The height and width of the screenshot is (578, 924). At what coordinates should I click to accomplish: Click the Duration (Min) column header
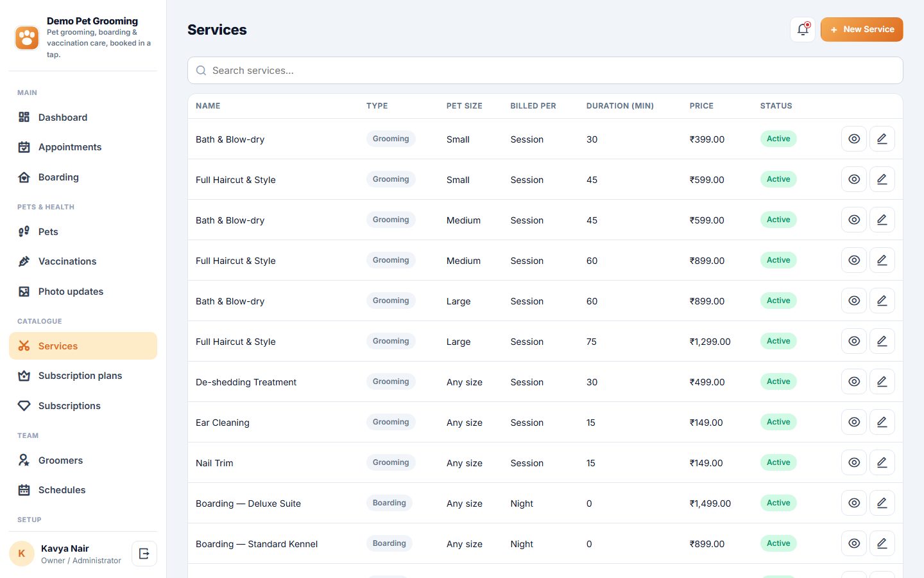[620, 106]
